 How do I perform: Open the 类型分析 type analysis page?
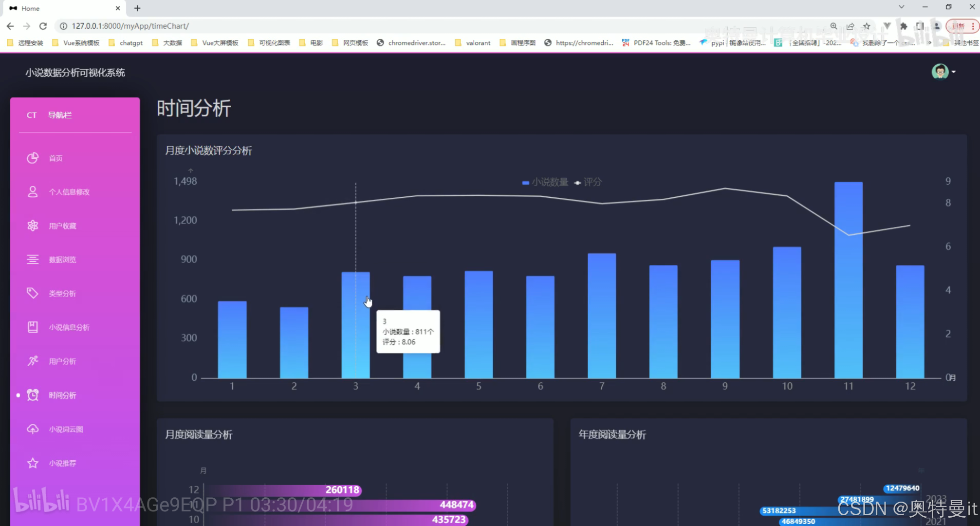click(62, 293)
